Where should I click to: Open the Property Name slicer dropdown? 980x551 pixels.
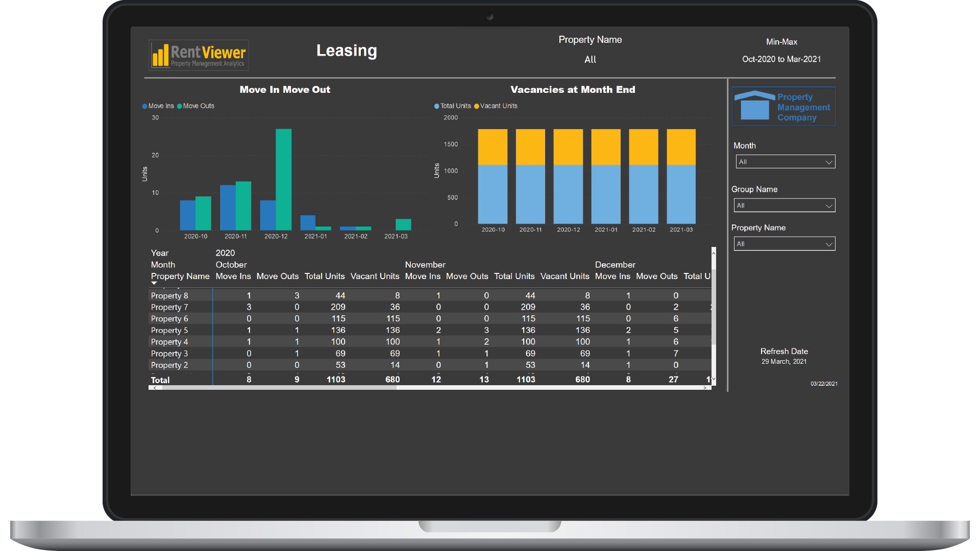[784, 244]
